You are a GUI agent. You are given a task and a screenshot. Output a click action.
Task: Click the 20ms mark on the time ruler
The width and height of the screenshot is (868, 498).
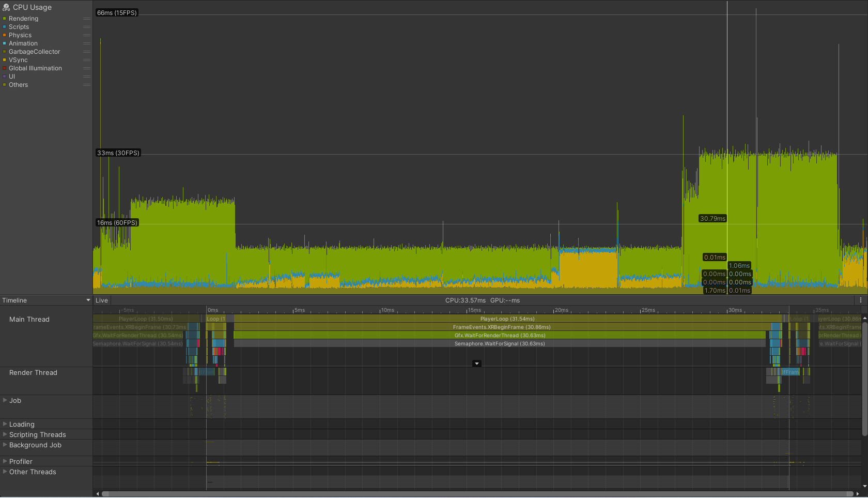tap(561, 310)
